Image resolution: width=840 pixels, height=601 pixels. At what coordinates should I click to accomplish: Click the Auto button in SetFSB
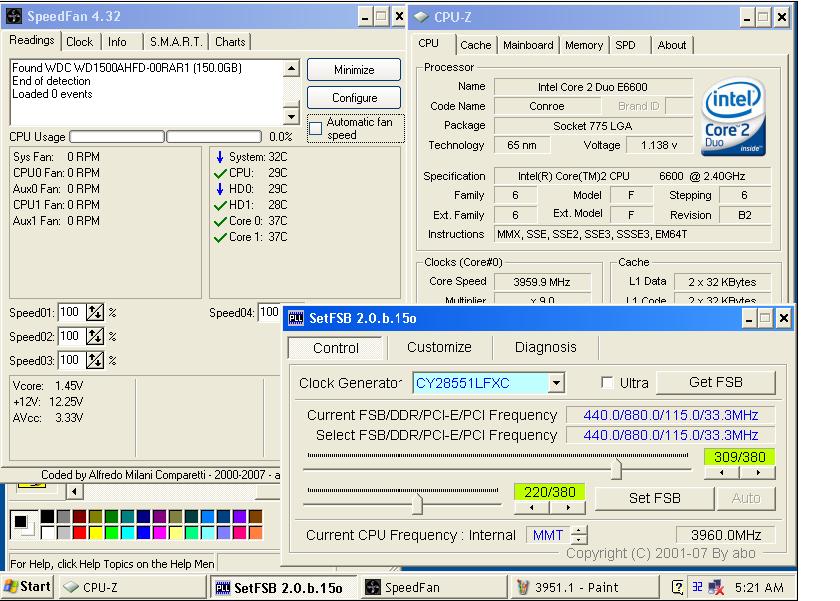(x=746, y=498)
